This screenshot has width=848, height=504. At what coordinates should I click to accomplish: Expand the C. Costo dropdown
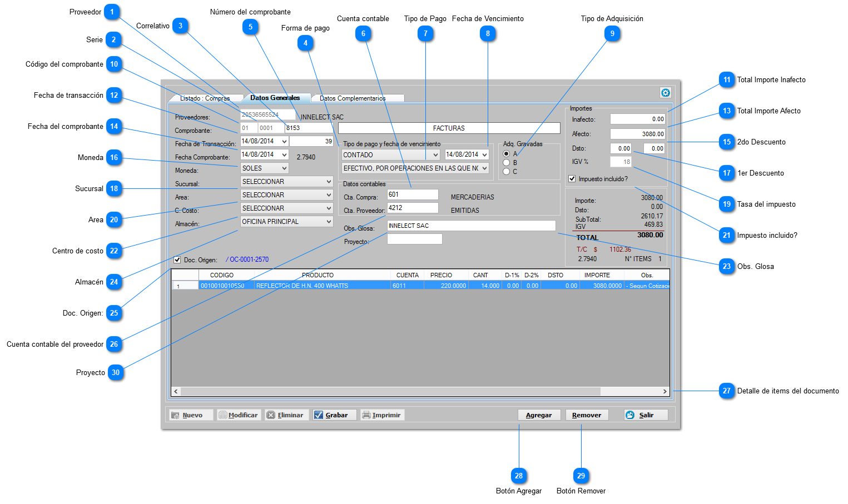(329, 208)
